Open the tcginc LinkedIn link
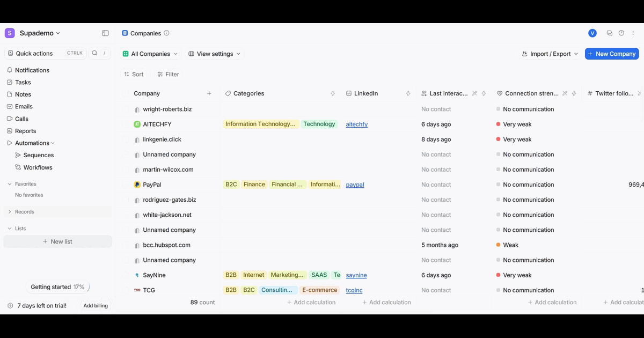Image resolution: width=644 pixels, height=338 pixels. 354,290
